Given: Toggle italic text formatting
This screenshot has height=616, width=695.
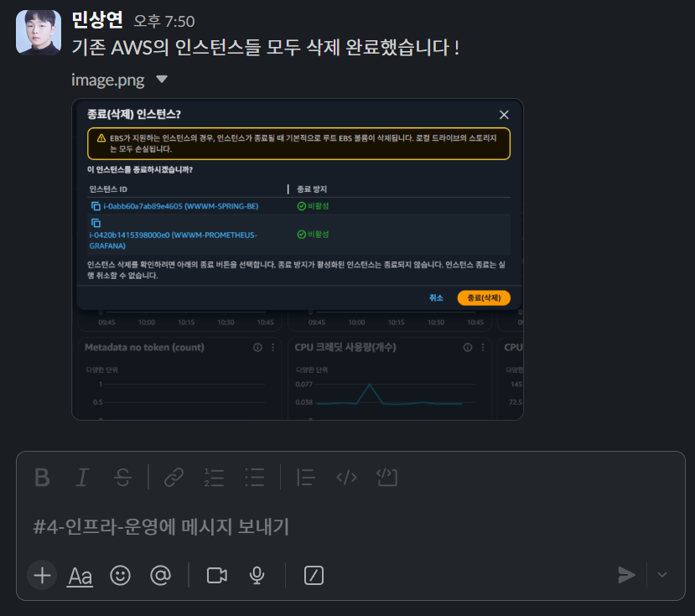Looking at the screenshot, I should [82, 478].
